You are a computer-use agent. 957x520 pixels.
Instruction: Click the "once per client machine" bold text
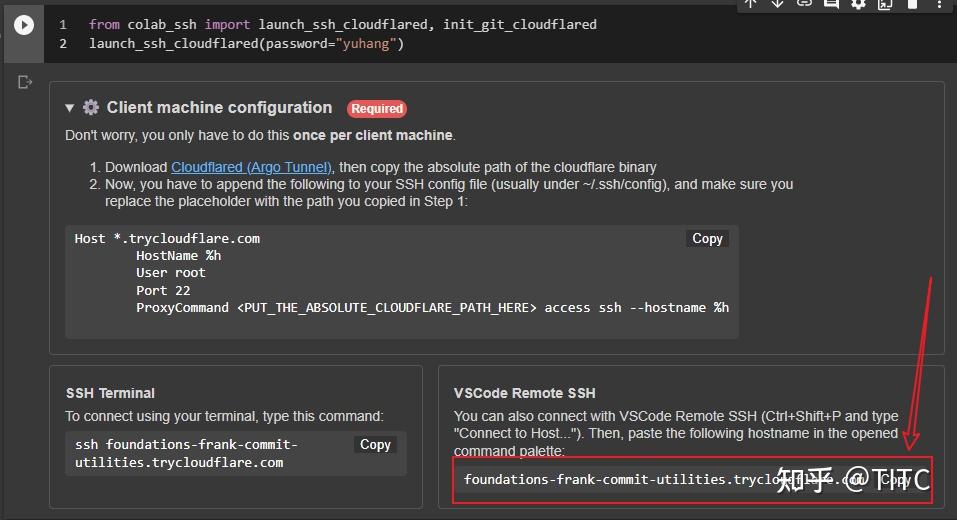(373, 135)
